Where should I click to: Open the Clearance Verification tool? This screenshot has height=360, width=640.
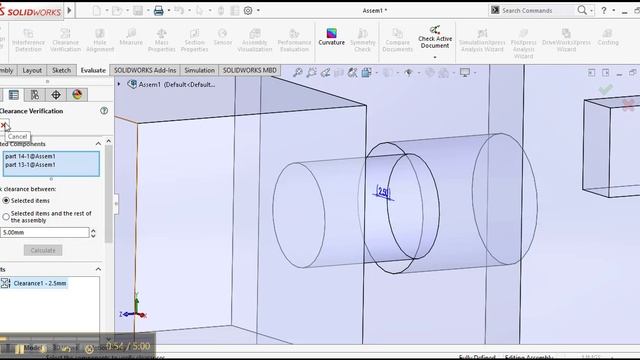point(65,40)
